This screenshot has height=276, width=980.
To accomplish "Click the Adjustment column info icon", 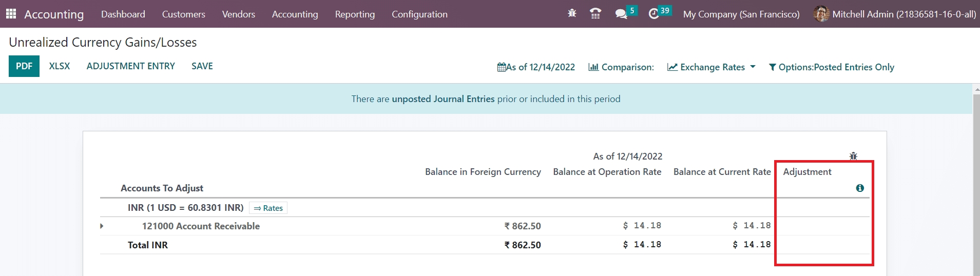I will coord(860,188).
